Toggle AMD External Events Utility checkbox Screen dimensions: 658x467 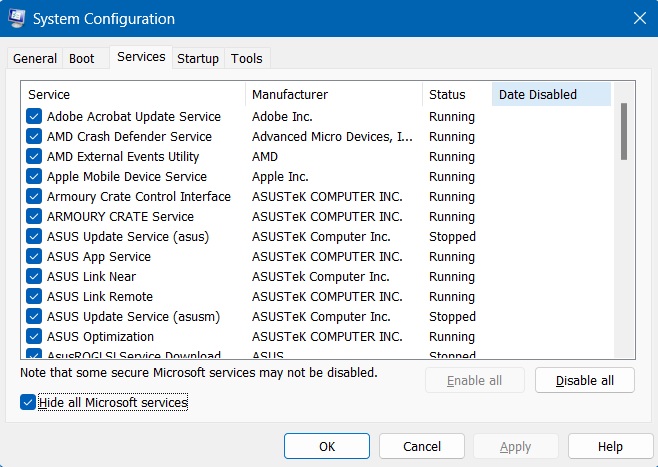(x=34, y=157)
